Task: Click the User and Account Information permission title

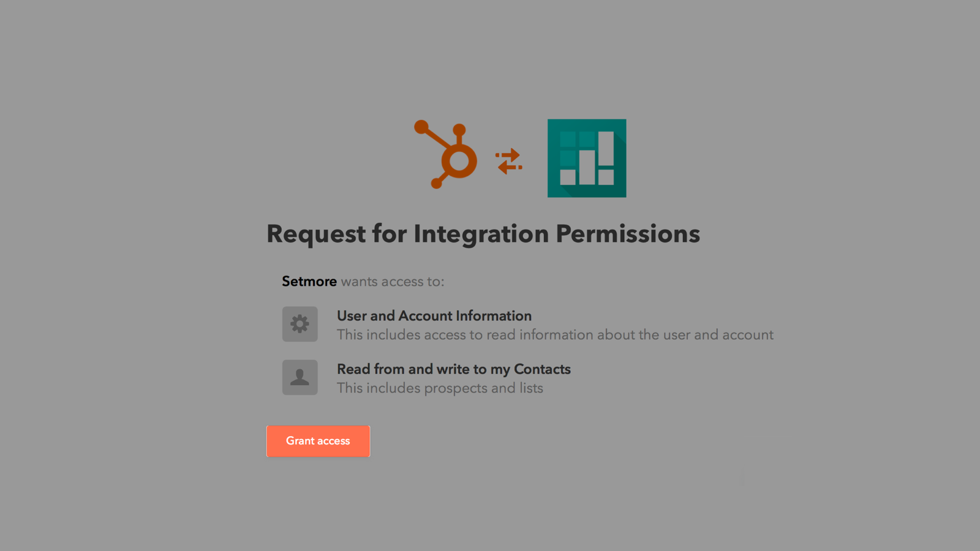Action: pyautogui.click(x=434, y=315)
